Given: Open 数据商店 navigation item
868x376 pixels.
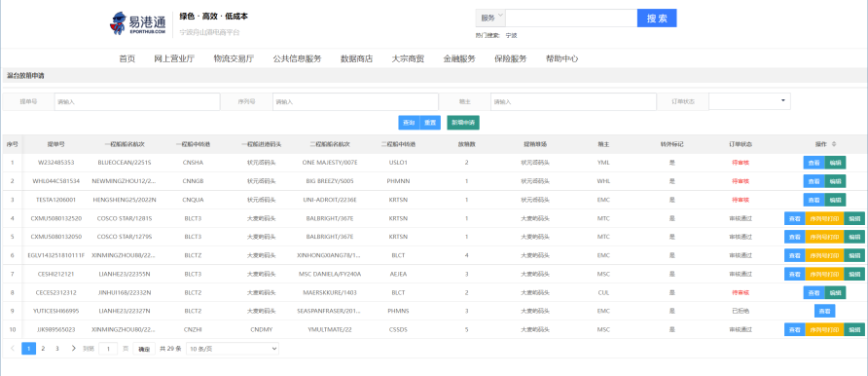Looking at the screenshot, I should pyautogui.click(x=356, y=58).
